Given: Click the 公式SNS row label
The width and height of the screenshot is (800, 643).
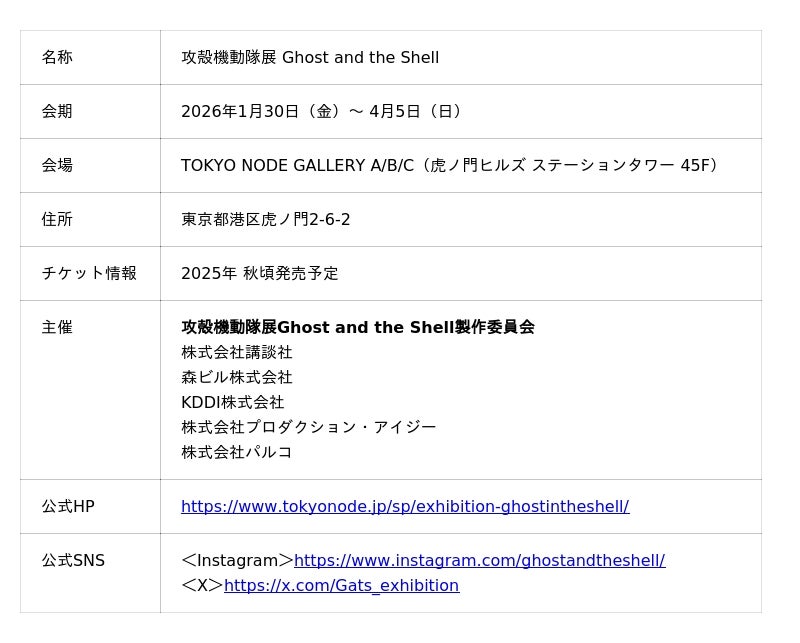Looking at the screenshot, I should tap(73, 561).
